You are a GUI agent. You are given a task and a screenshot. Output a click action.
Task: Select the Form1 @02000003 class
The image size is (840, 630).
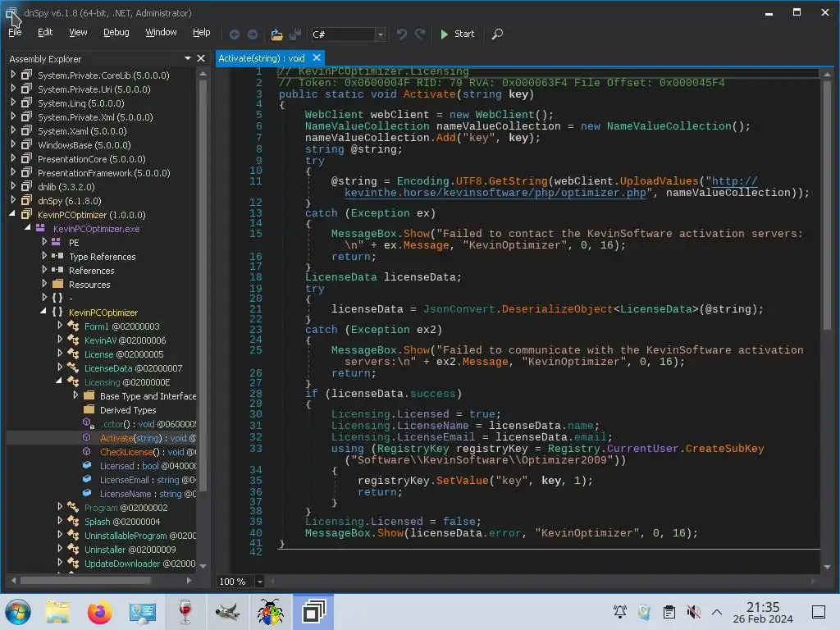121,326
